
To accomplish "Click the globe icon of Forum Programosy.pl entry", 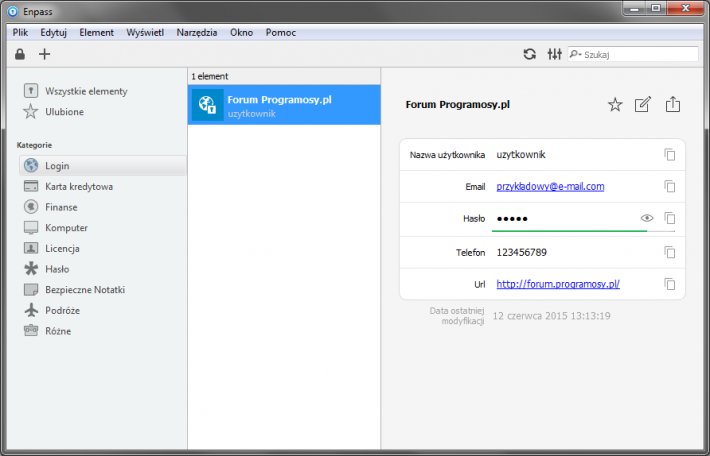I will (x=207, y=105).
